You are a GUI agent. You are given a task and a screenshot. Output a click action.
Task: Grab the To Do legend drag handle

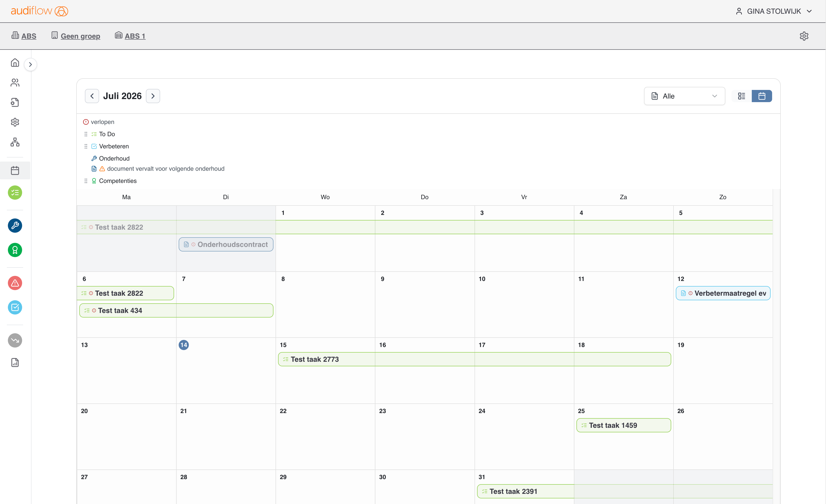click(x=86, y=134)
